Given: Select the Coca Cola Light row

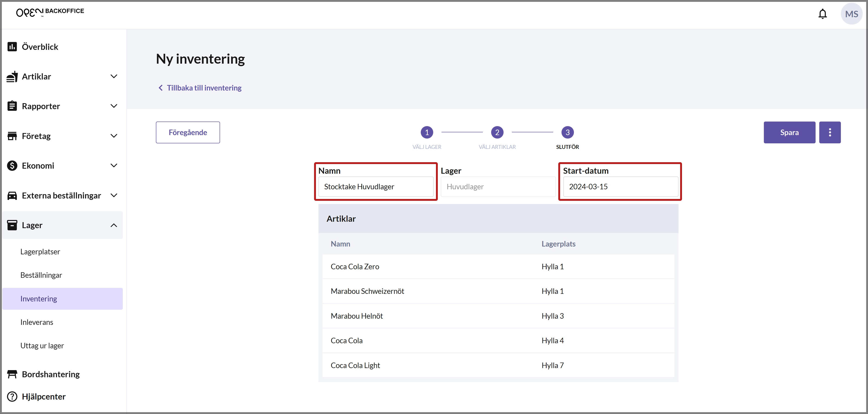Looking at the screenshot, I should [x=498, y=366].
